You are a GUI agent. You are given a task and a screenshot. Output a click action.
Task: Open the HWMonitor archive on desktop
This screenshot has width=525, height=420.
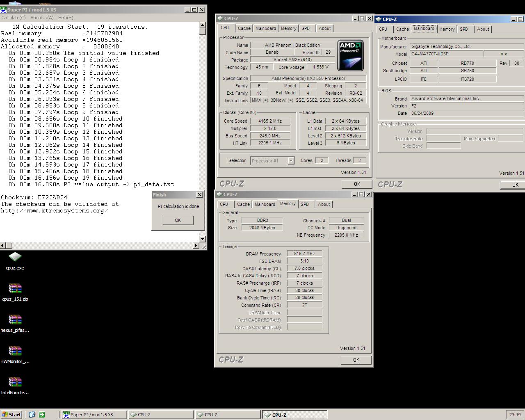15,354
